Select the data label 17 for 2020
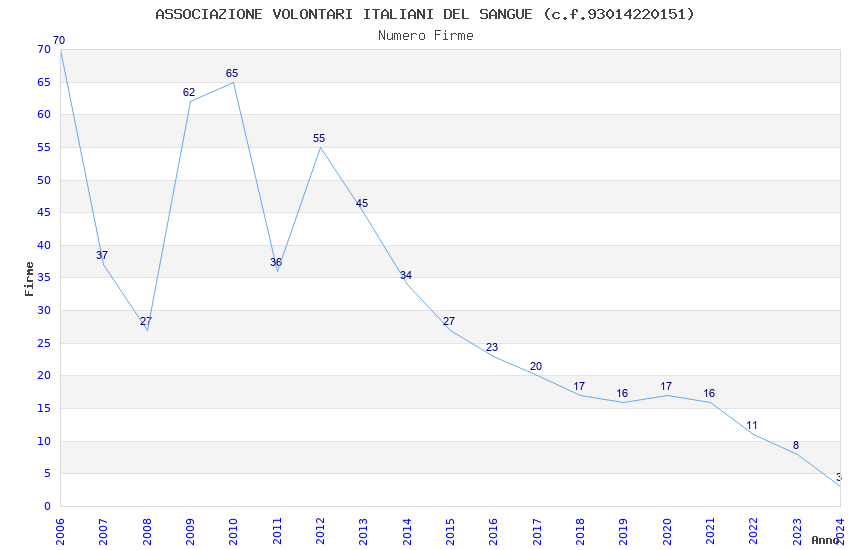The height and width of the screenshot is (550, 850). tap(666, 386)
